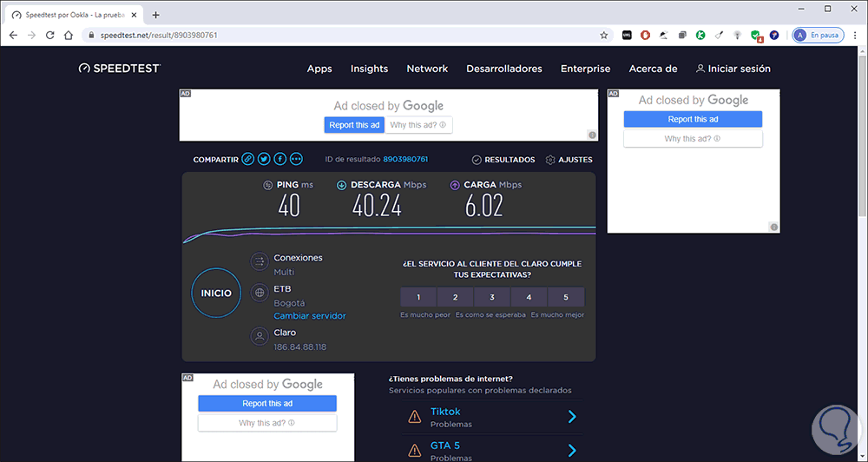Click Iniciar sesión link

click(x=733, y=69)
